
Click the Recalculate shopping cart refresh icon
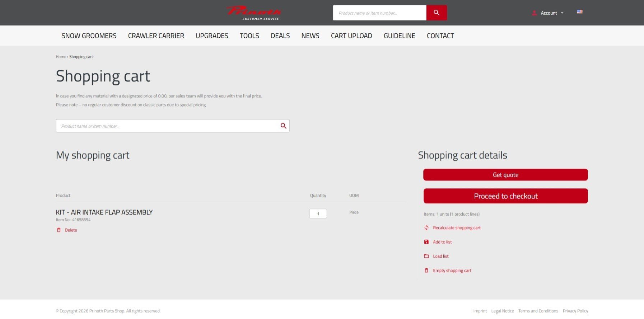click(x=426, y=227)
